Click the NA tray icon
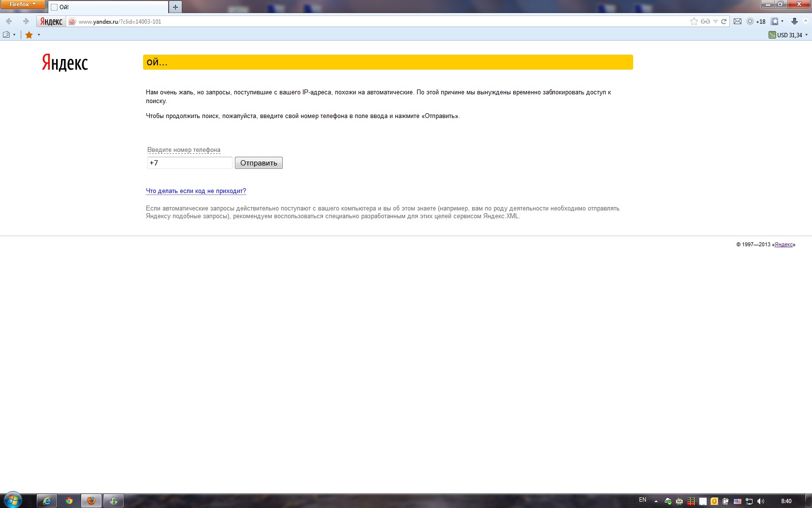812x508 pixels. pyautogui.click(x=680, y=501)
